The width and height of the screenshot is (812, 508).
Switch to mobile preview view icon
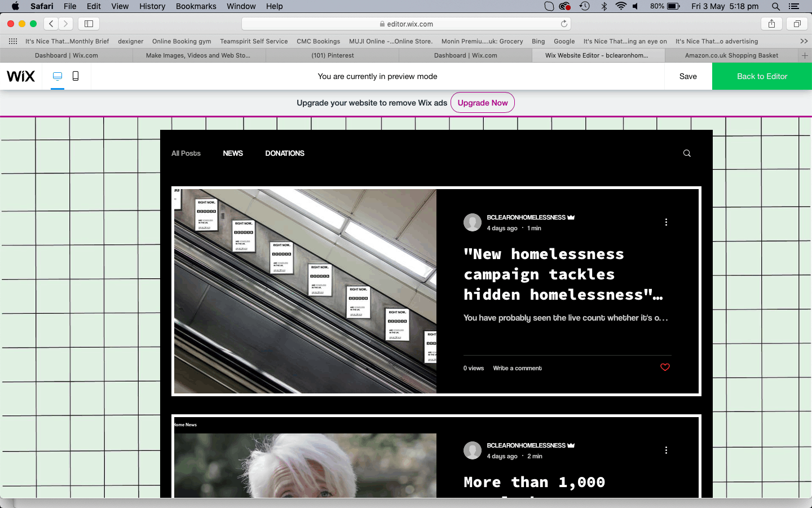click(x=76, y=76)
